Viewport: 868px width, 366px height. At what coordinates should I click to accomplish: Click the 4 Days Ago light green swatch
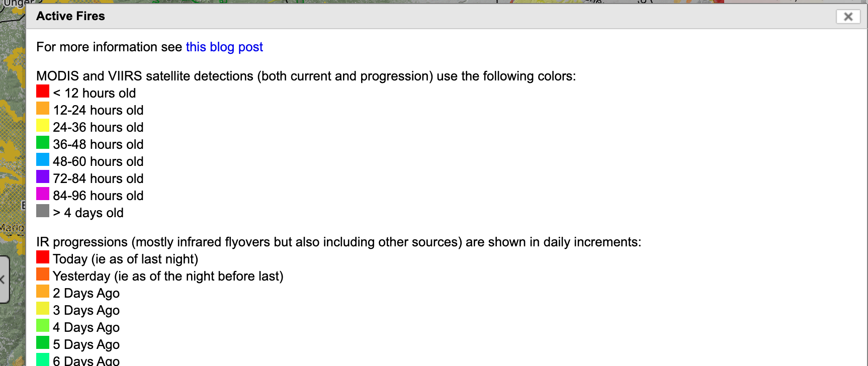[43, 325]
